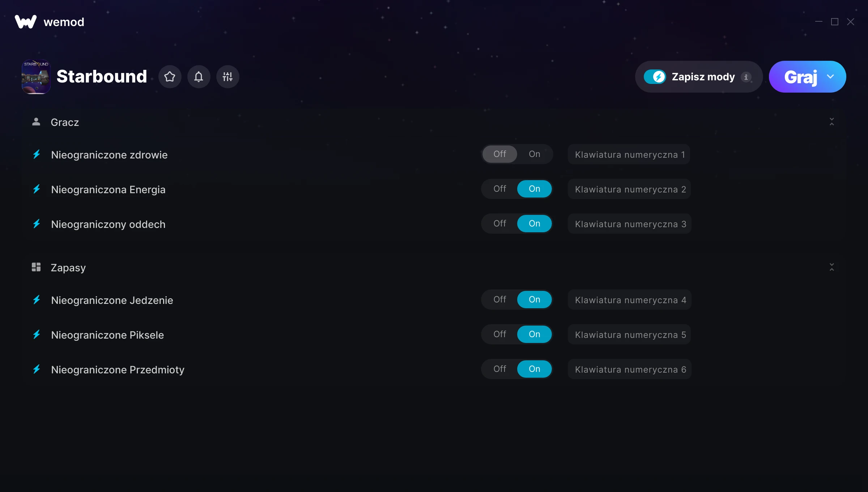The width and height of the screenshot is (868, 492).
Task: Click the WeMod logo icon
Action: (x=25, y=22)
